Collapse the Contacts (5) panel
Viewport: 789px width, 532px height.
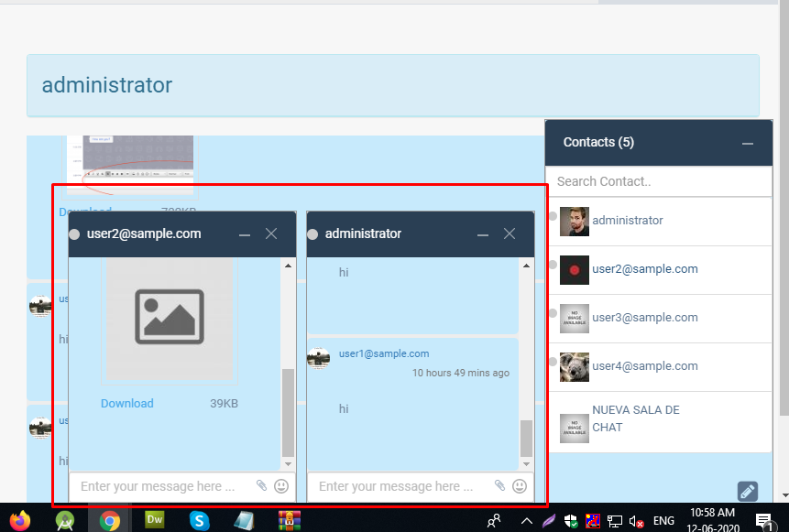click(748, 143)
